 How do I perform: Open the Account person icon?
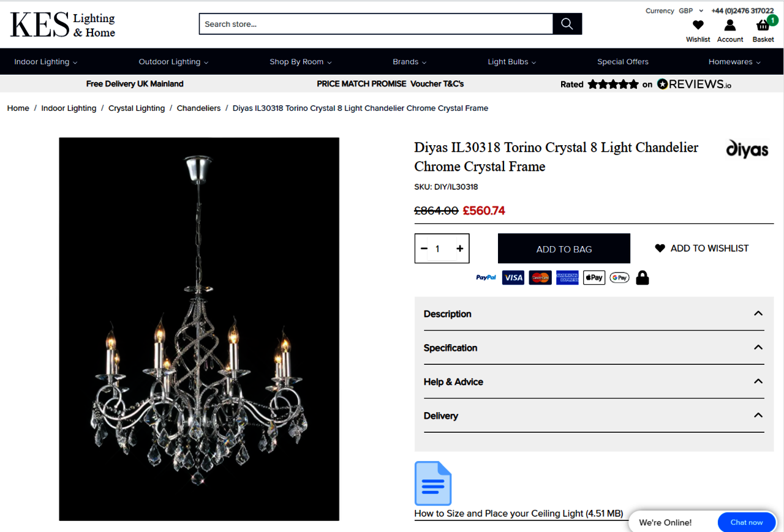pyautogui.click(x=730, y=25)
